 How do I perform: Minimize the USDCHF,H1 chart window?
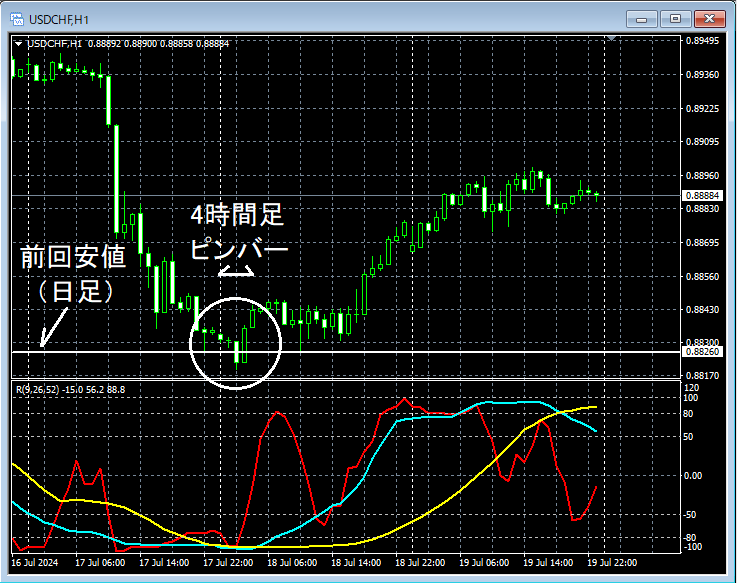(642, 19)
